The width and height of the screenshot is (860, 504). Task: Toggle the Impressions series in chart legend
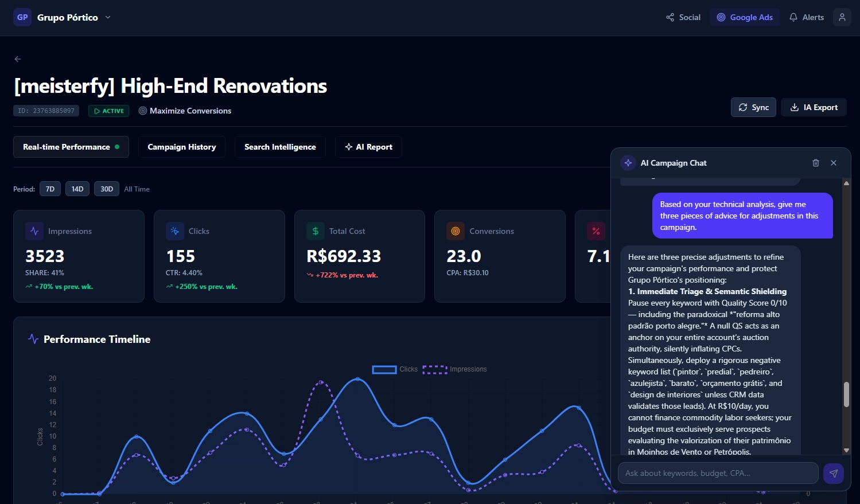[454, 369]
